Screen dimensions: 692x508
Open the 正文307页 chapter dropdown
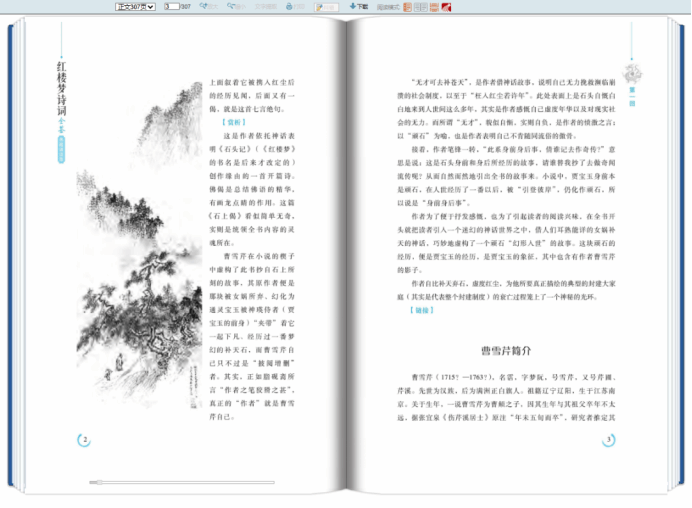(x=135, y=7)
